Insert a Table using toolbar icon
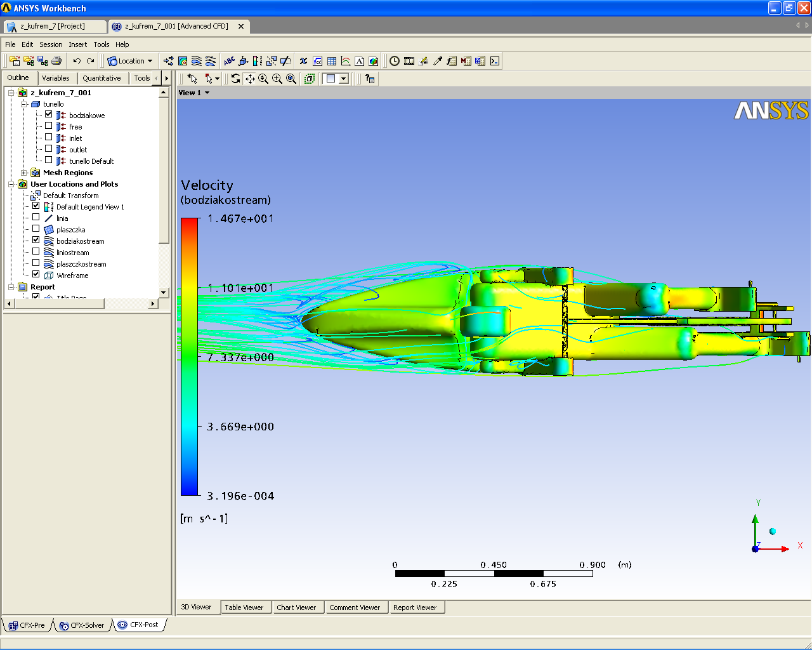The image size is (812, 650). [332, 61]
